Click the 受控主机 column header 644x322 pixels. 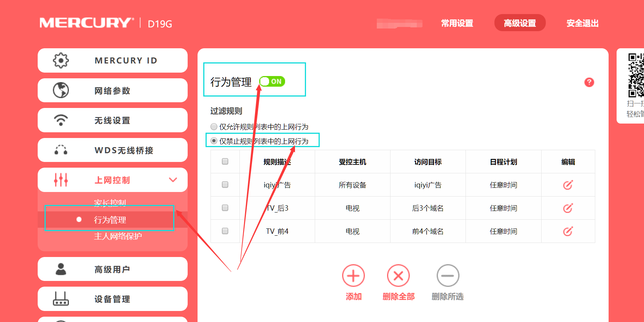point(352,162)
